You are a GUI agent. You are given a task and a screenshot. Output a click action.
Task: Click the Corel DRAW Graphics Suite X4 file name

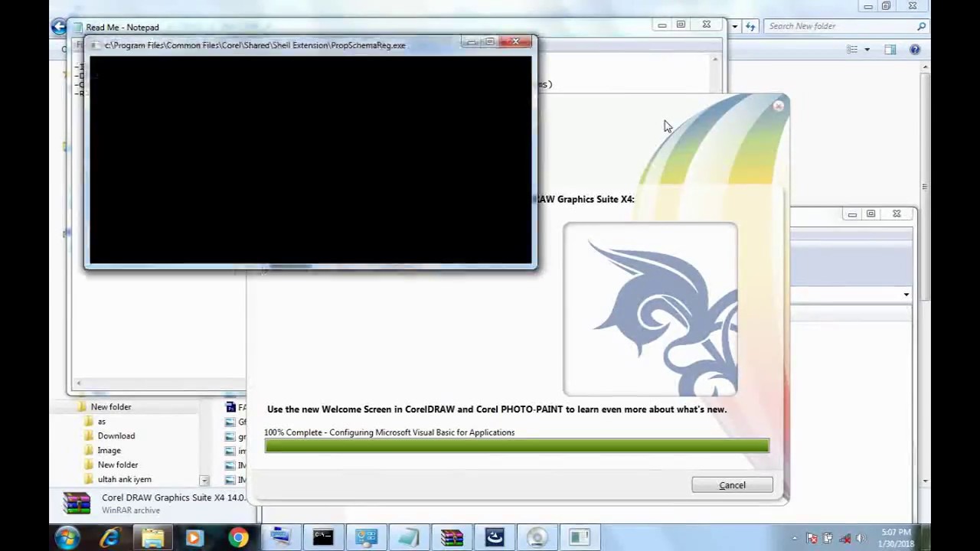[174, 497]
